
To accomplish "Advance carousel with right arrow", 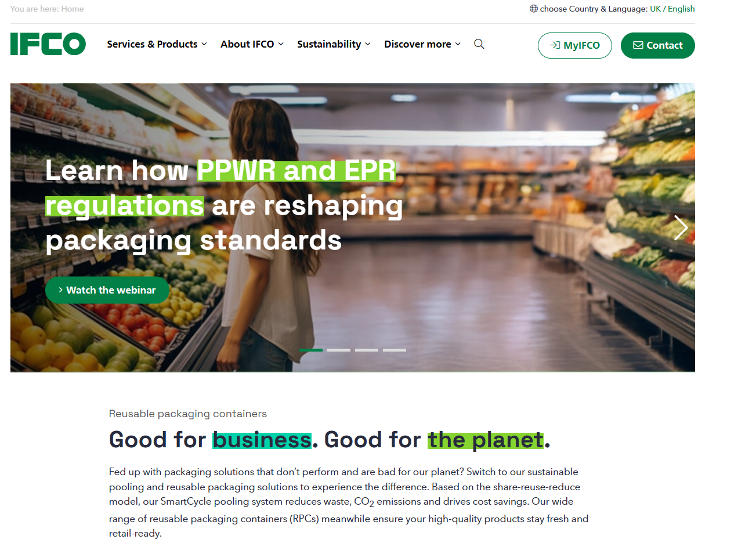I will click(681, 227).
